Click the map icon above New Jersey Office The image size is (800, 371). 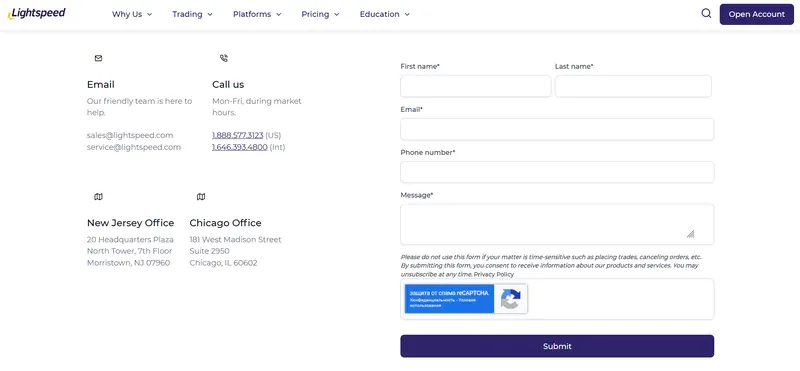98,197
